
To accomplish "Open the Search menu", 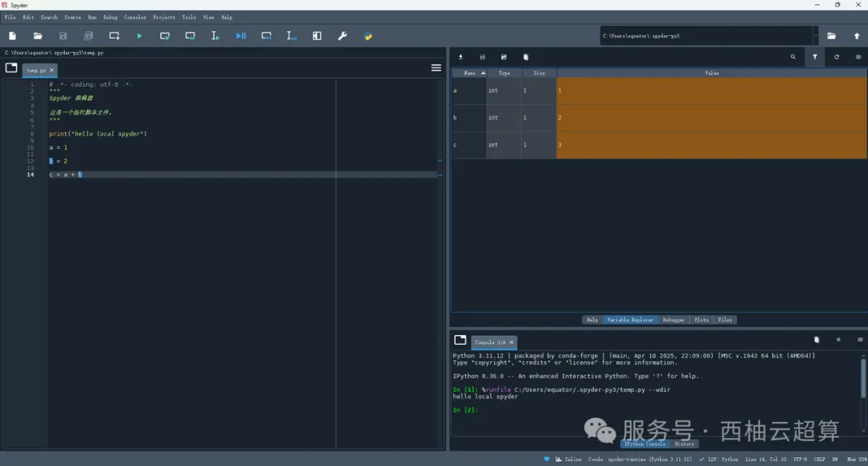I will [x=49, y=17].
